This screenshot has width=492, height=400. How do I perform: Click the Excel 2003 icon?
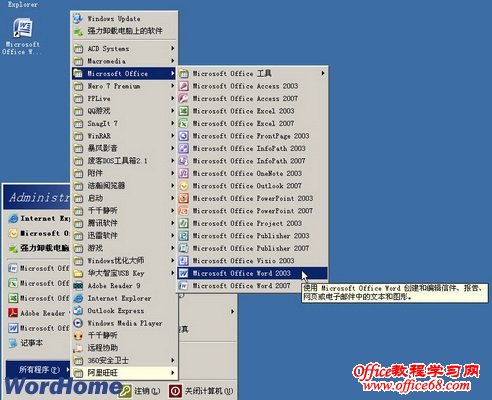click(184, 111)
